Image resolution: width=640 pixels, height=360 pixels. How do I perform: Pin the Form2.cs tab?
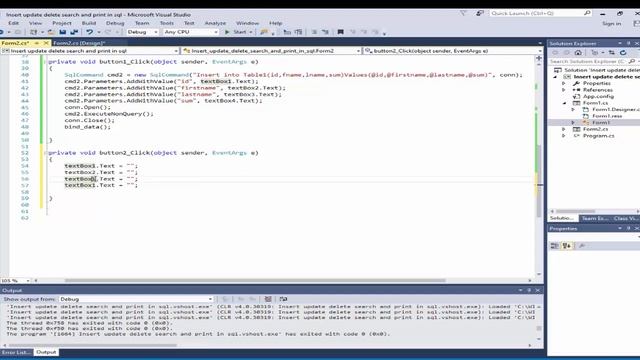click(37, 43)
